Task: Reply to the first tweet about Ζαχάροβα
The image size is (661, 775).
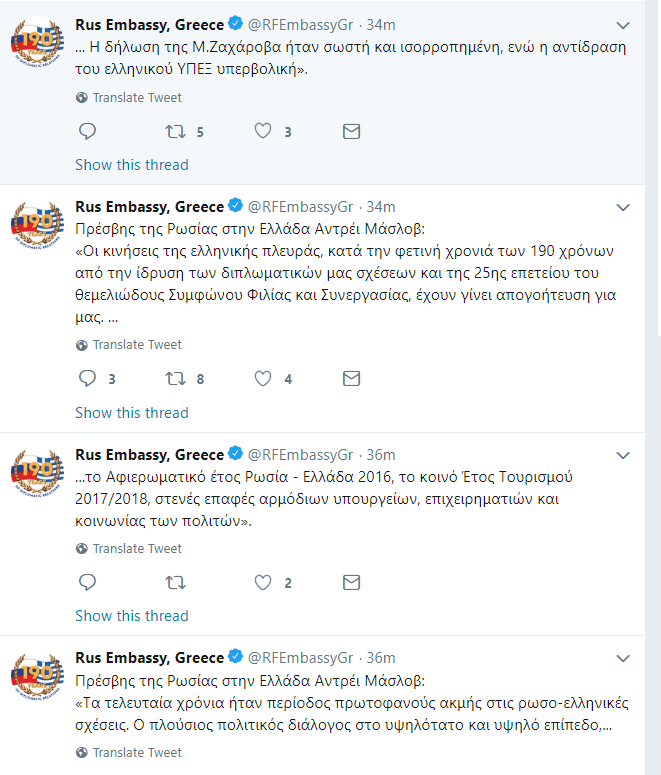Action: [x=88, y=131]
